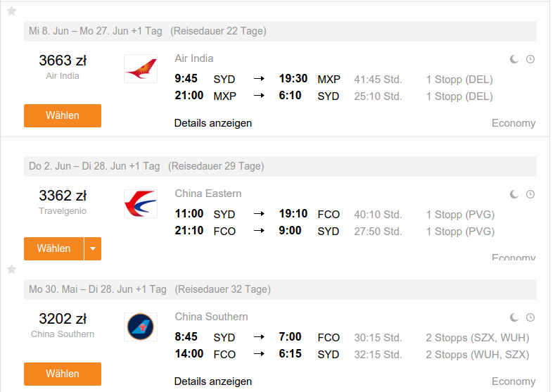Click the China Southern airline logo

pos(141,327)
